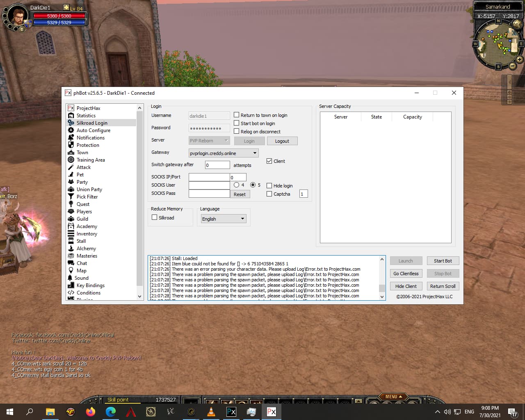Select the Map pin icon

pos(71,271)
